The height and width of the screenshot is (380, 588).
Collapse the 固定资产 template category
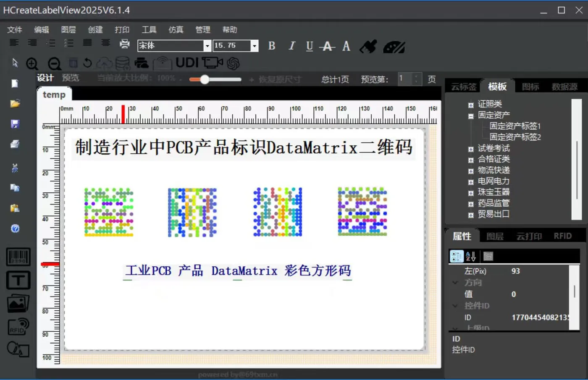pos(471,116)
